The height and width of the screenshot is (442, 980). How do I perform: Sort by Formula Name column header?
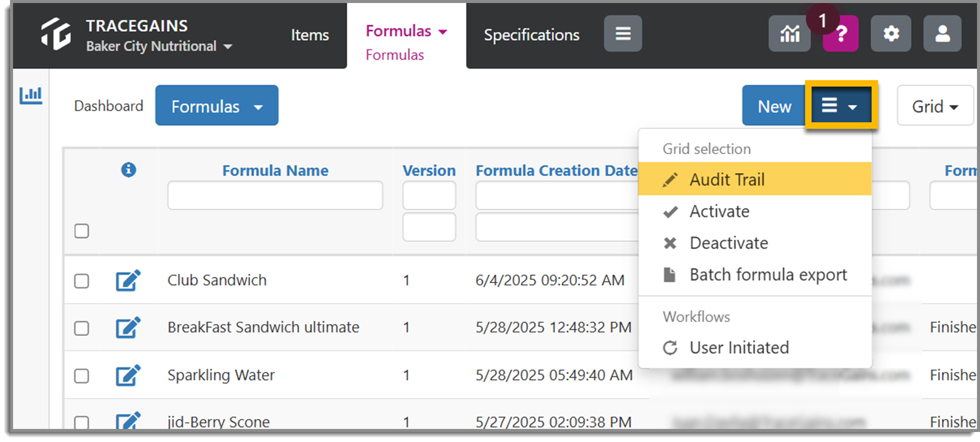(275, 171)
